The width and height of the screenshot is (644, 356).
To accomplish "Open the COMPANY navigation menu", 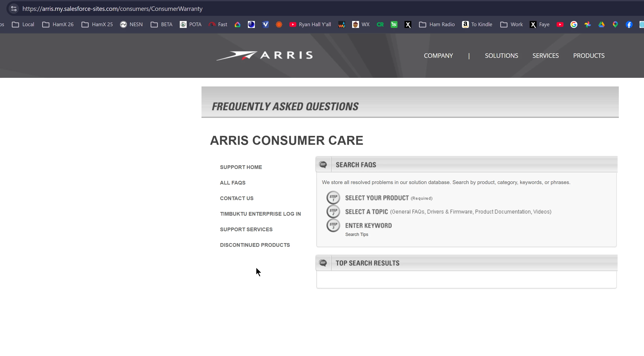I will [438, 56].
